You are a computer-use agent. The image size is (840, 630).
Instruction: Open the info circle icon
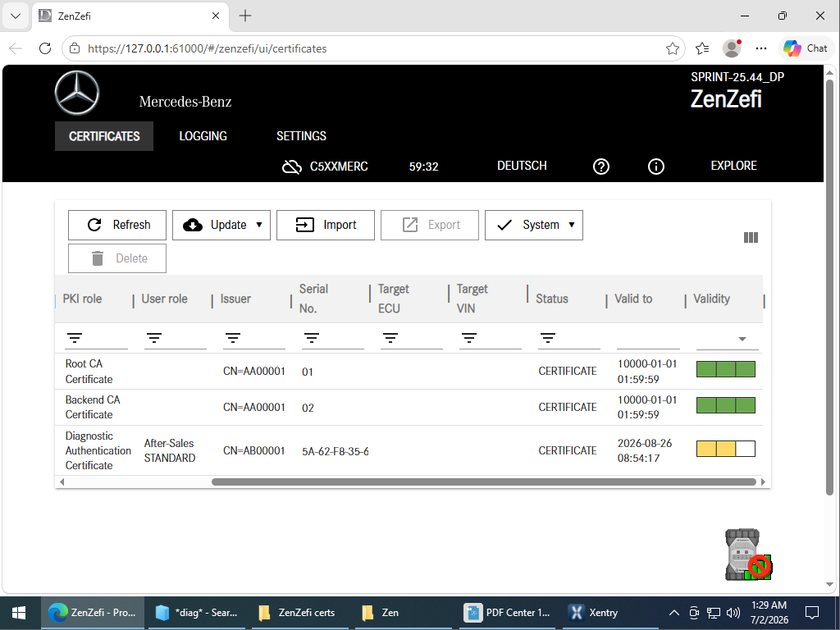(655, 167)
